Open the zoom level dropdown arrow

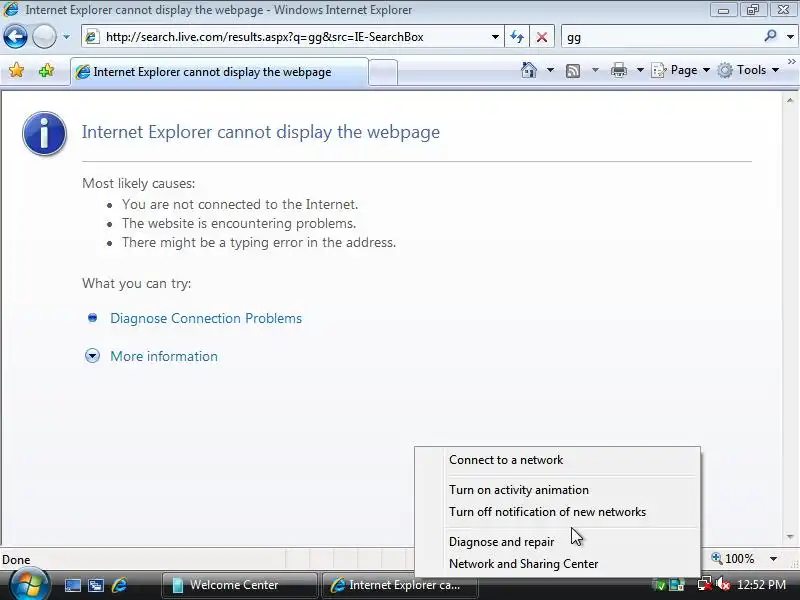[773, 559]
